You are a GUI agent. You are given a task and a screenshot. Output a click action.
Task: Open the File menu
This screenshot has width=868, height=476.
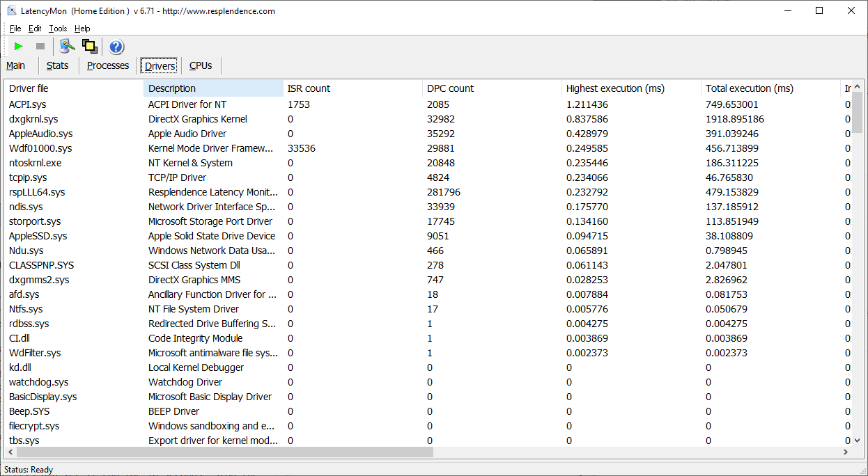pos(15,29)
